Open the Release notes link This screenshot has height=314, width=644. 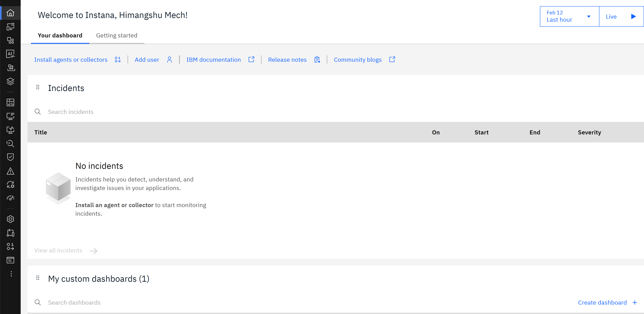pos(294,60)
